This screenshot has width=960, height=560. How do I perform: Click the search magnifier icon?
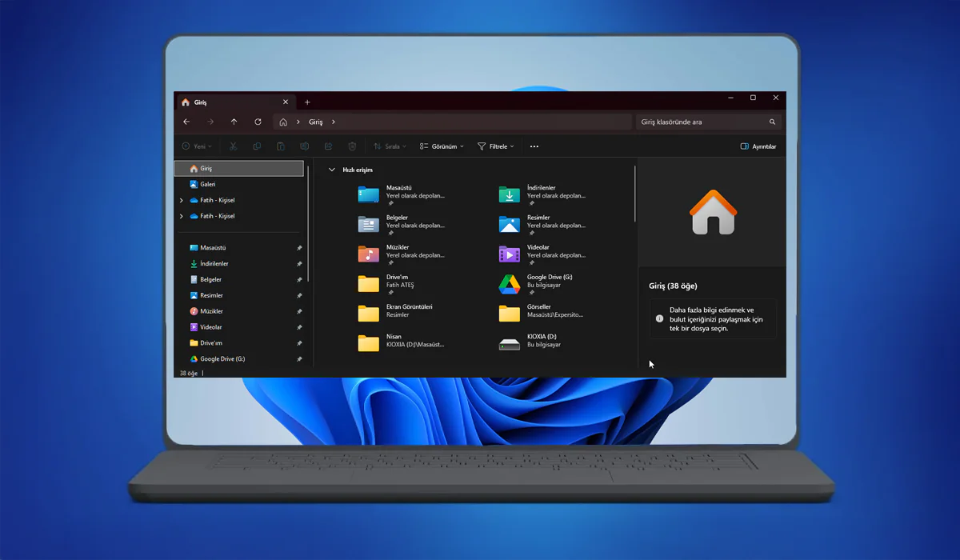[773, 122]
